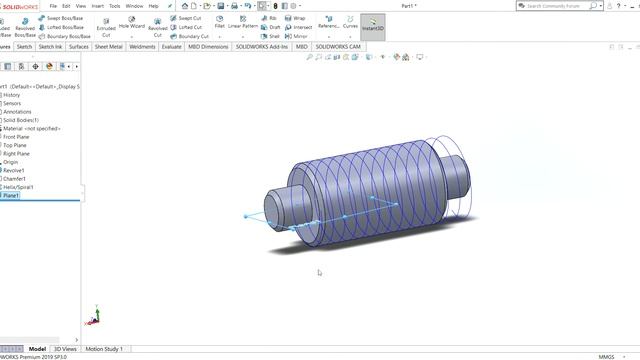Open the Edit menu
This screenshot has width=640, height=360.
[x=66, y=6]
